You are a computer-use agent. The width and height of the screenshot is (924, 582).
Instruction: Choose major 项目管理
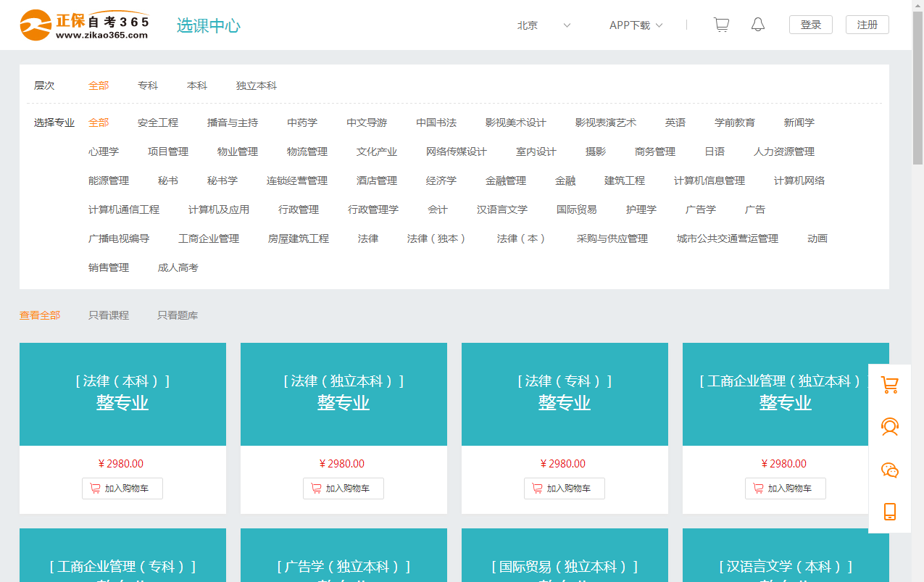(168, 151)
